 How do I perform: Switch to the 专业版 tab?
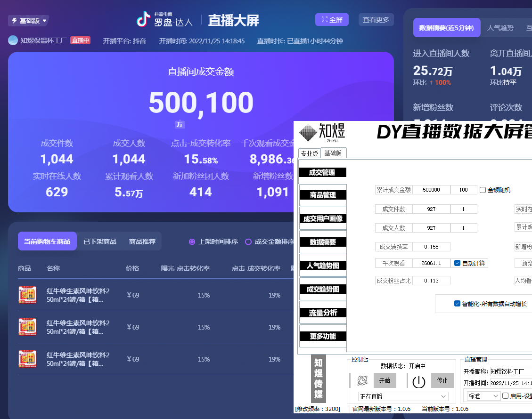click(x=309, y=153)
